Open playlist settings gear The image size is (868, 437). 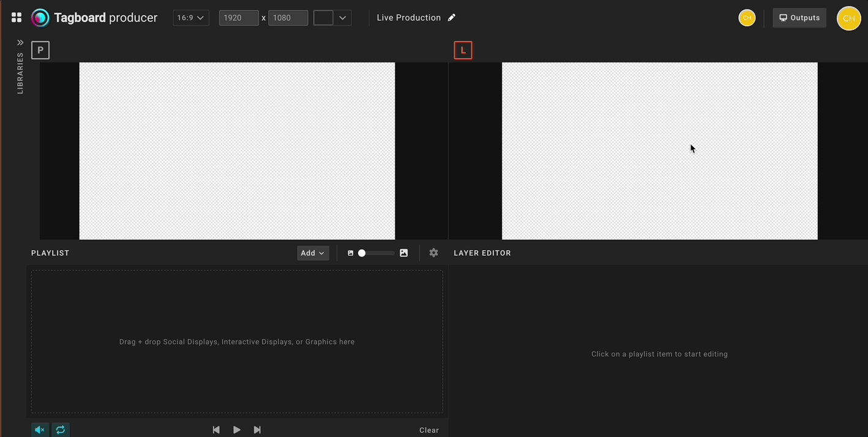[433, 253]
